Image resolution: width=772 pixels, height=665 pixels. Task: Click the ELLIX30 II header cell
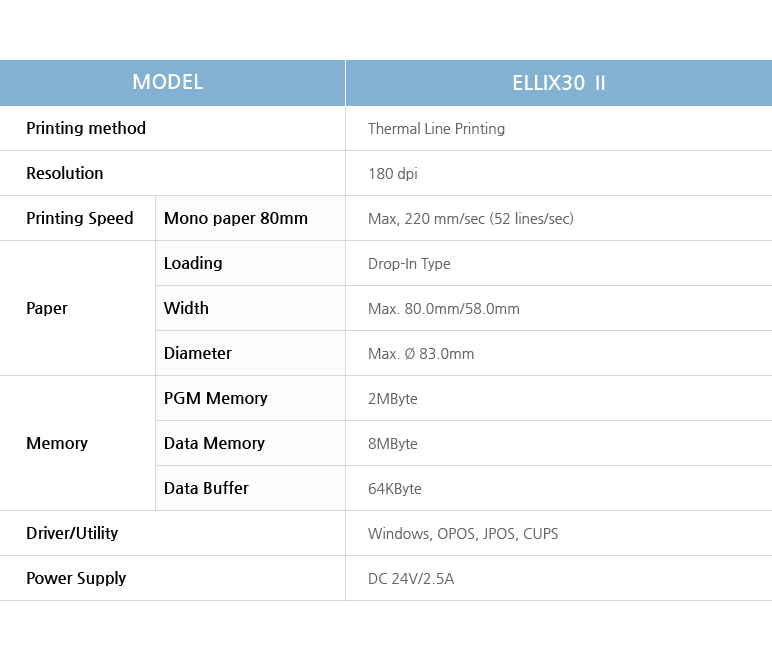pos(558,83)
